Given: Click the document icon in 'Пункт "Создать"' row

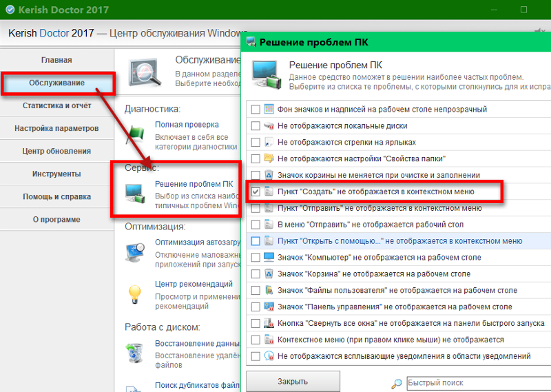Looking at the screenshot, I should [x=269, y=192].
